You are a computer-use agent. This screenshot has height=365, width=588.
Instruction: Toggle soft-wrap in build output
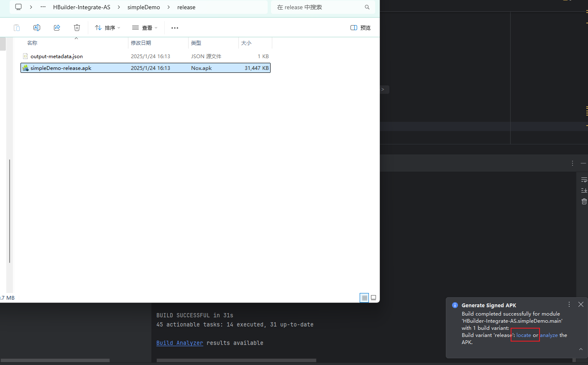[584, 180]
